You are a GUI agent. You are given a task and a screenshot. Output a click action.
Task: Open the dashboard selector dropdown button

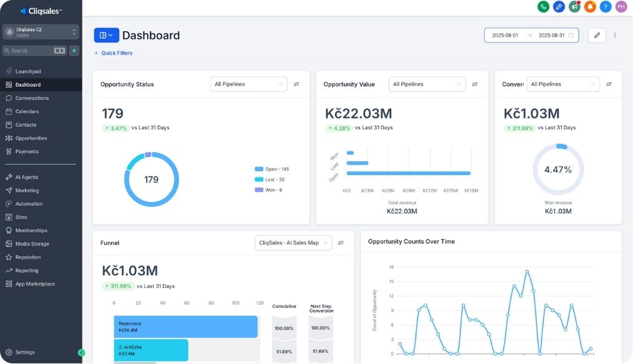(x=106, y=35)
